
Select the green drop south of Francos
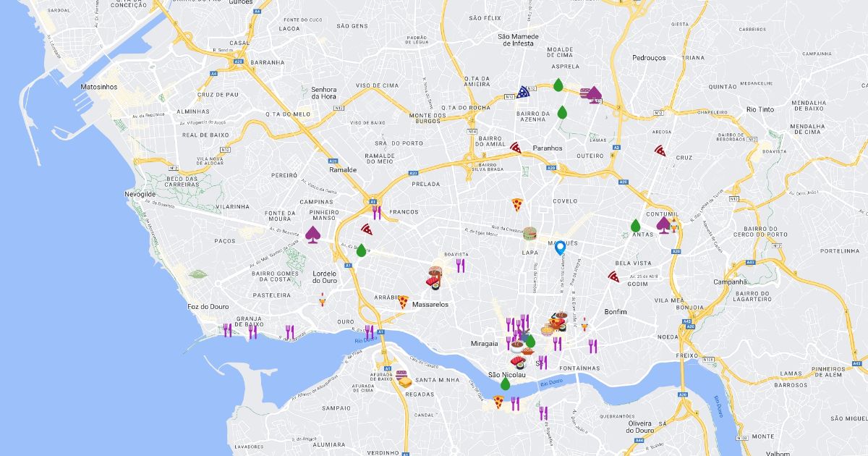coord(361,250)
